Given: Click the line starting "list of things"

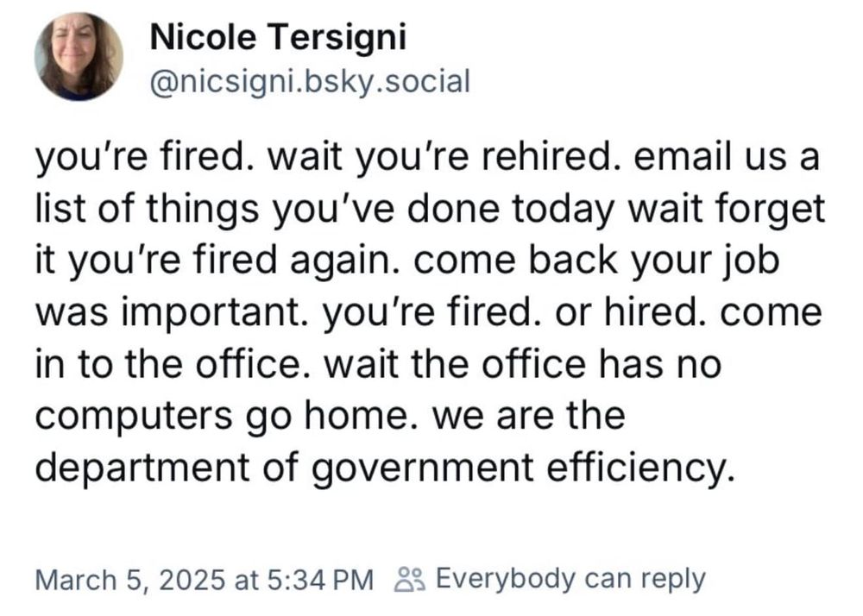Looking at the screenshot, I should coord(431,209).
